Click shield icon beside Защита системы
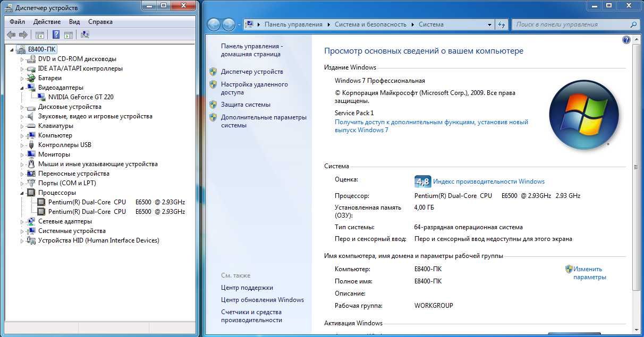Screen dimensions: 644x337 (213, 105)
